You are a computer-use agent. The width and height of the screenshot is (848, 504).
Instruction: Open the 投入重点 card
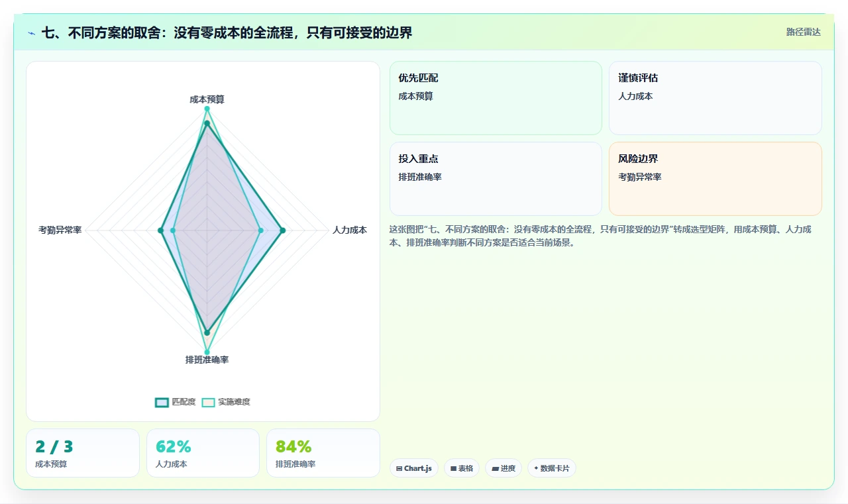[x=496, y=179]
